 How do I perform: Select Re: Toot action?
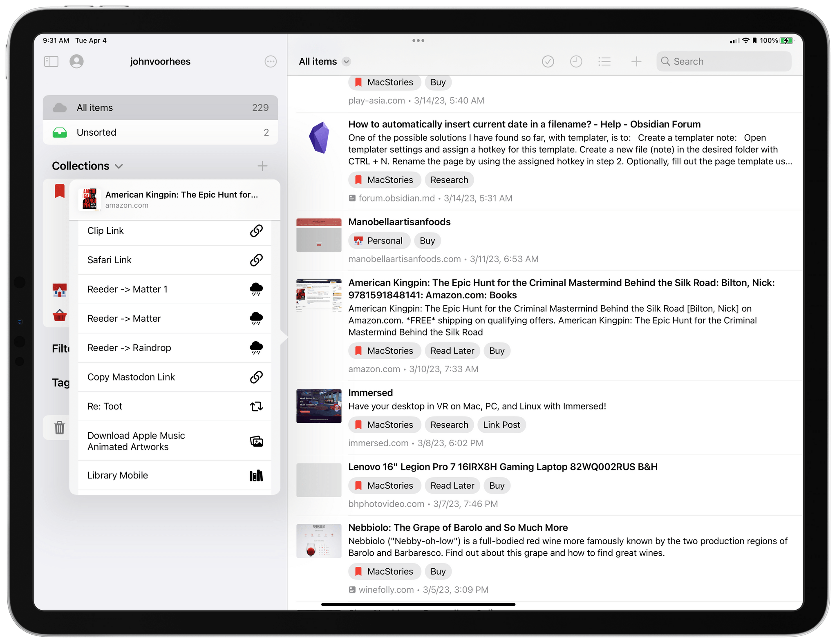(x=175, y=407)
